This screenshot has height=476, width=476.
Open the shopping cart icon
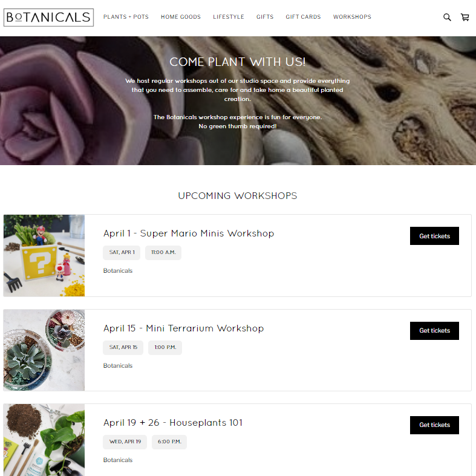coord(465,18)
